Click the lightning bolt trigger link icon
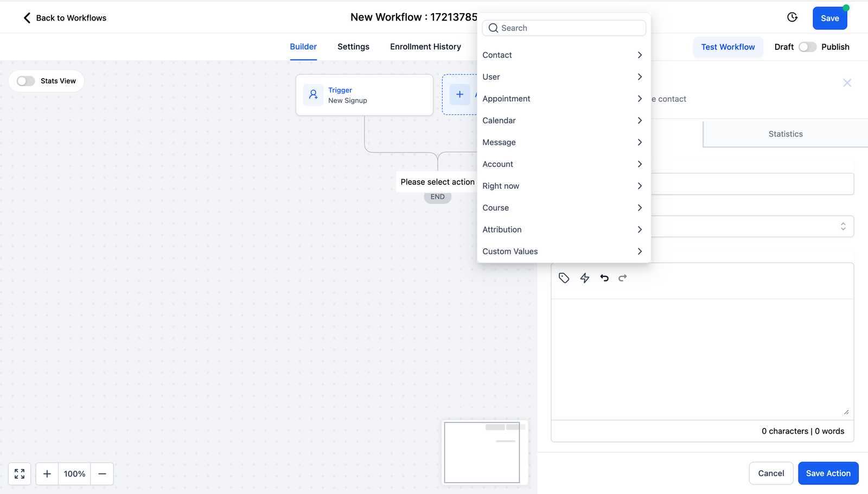Image resolution: width=868 pixels, height=494 pixels. click(584, 278)
